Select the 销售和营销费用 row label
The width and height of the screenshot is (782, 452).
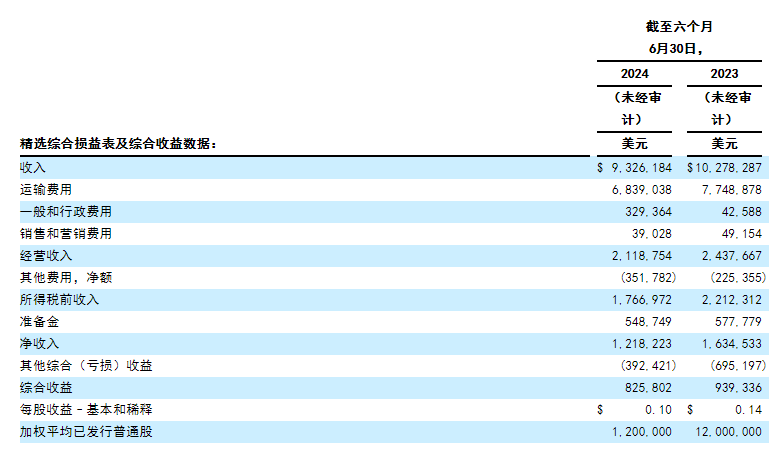click(x=65, y=233)
